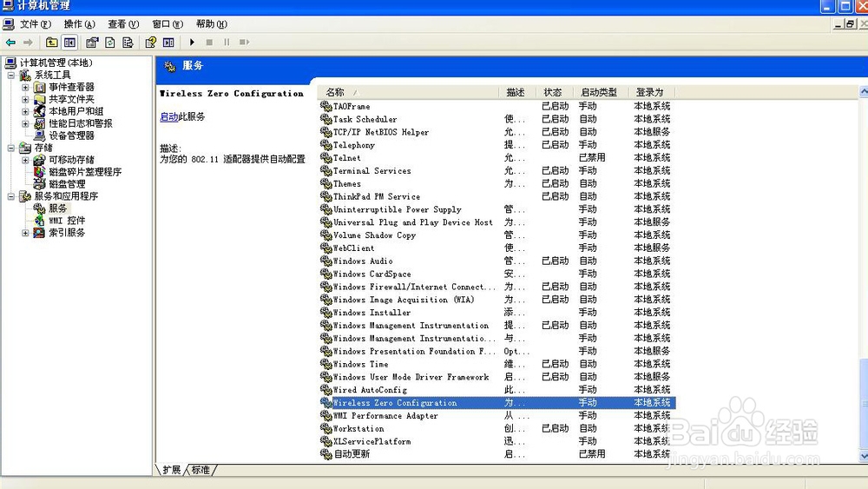Switch to the 标准 tab
868x489 pixels.
[201, 470]
